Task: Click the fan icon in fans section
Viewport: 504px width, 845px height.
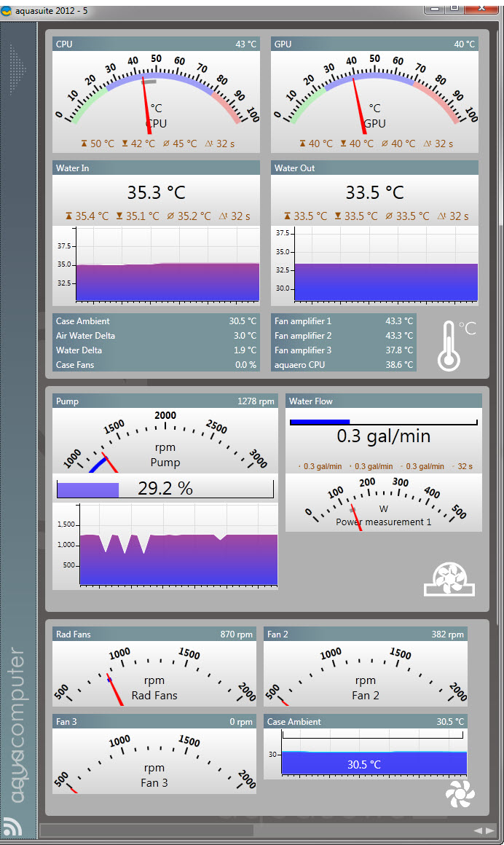Action: coord(459,794)
